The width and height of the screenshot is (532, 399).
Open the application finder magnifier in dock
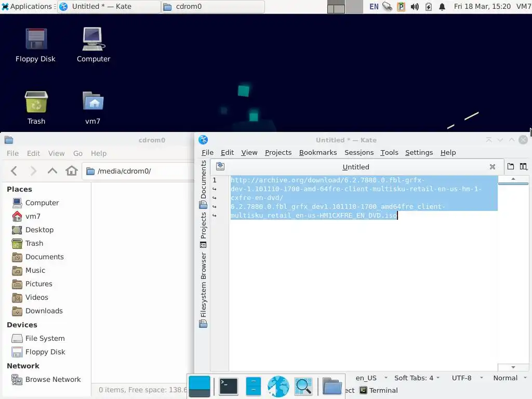coord(303,387)
